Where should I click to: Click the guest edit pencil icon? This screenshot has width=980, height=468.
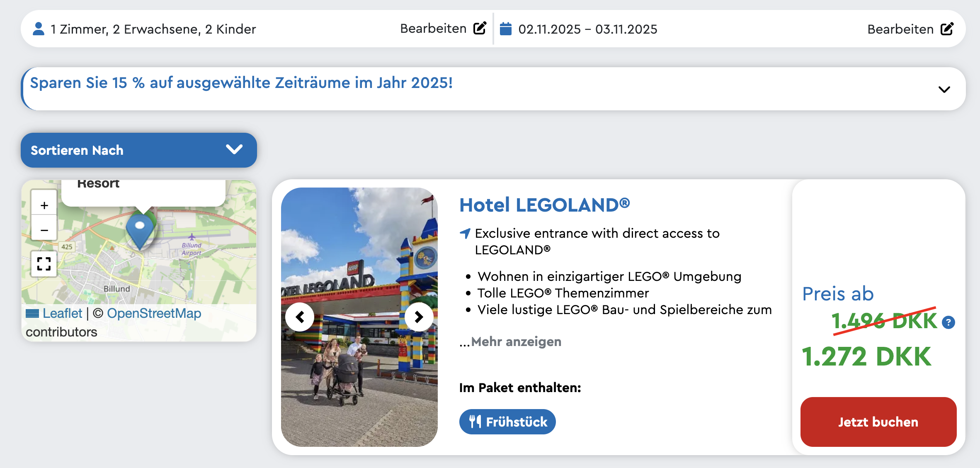(480, 28)
